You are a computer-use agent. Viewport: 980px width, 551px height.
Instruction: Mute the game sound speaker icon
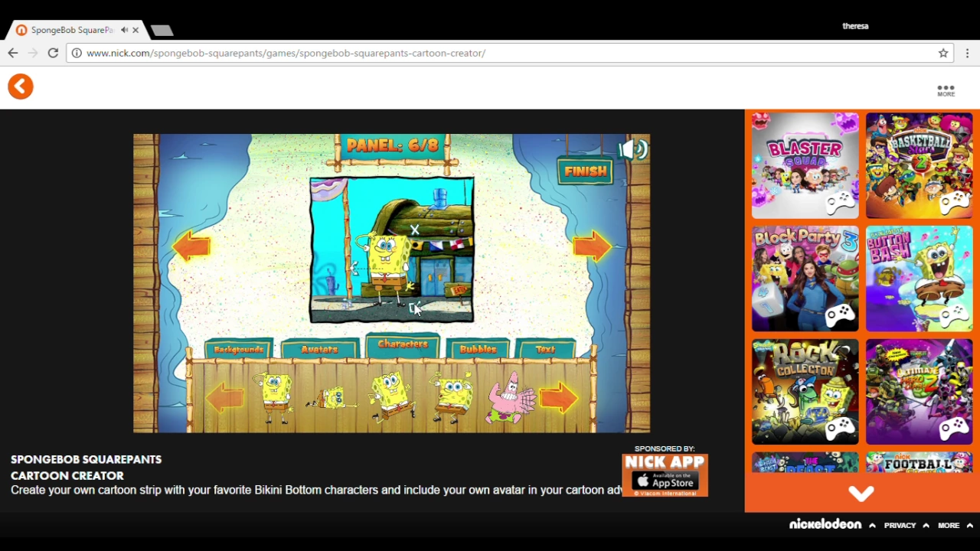coord(634,150)
